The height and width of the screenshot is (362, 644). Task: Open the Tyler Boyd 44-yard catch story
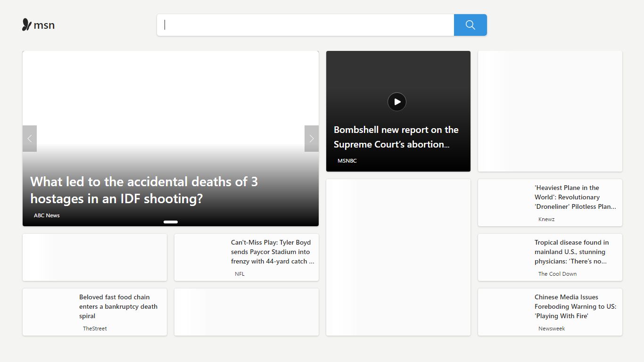[272, 252]
